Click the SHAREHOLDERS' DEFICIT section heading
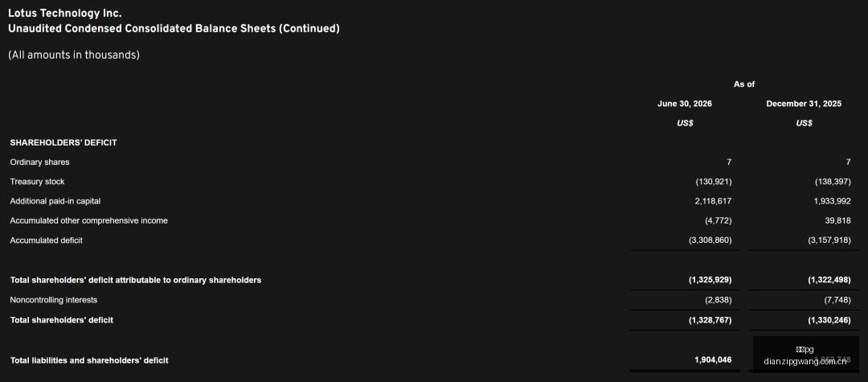This screenshot has width=868, height=382. point(63,142)
